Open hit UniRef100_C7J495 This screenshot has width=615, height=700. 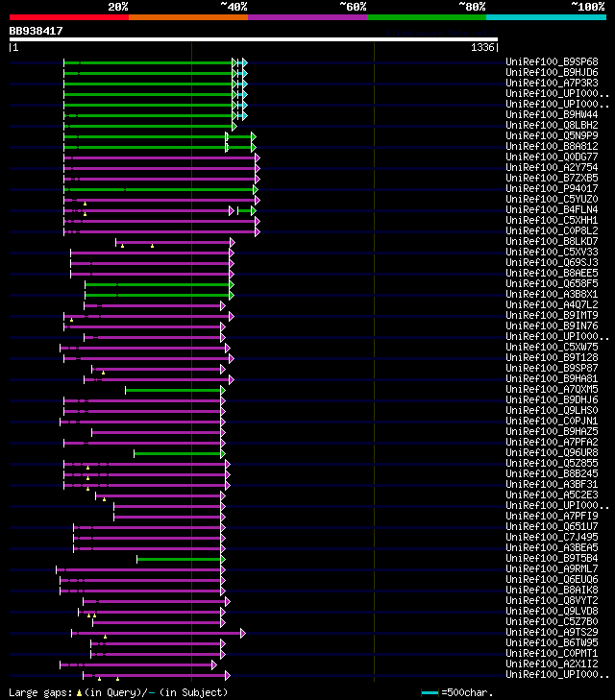click(552, 537)
